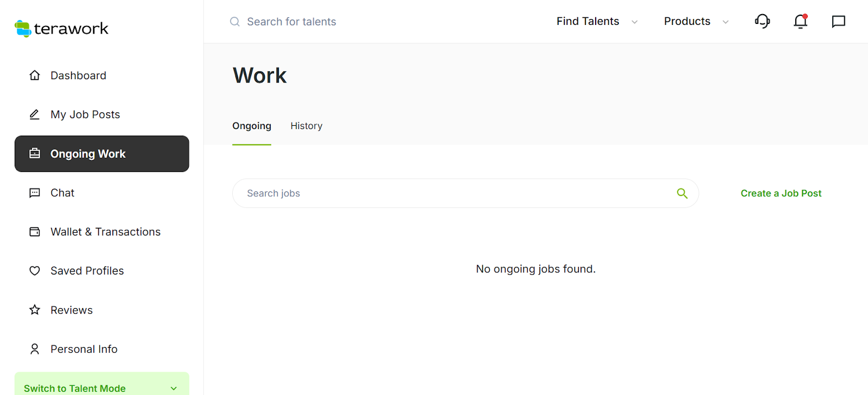Click the Create a Job Post link

coord(781,193)
